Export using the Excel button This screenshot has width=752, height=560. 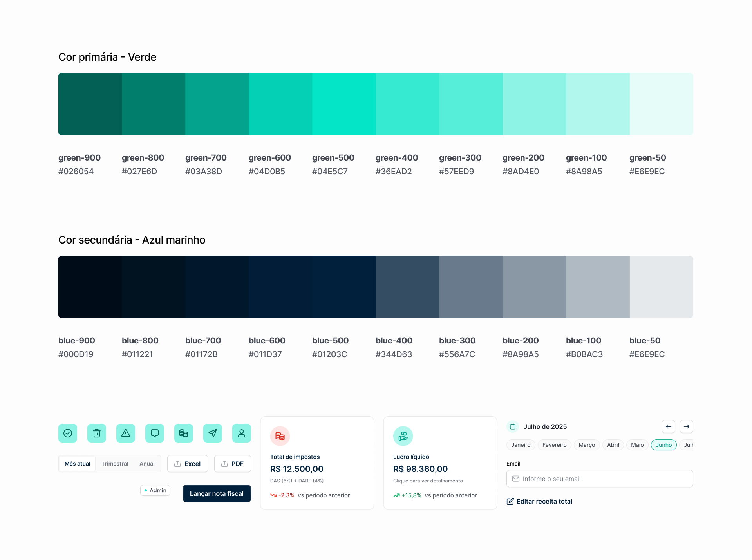click(x=187, y=464)
